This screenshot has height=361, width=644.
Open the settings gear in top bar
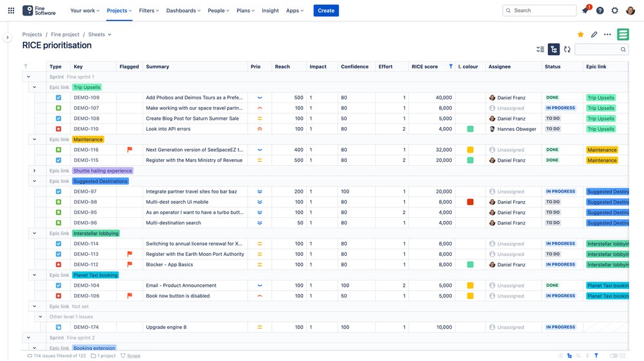click(x=615, y=10)
